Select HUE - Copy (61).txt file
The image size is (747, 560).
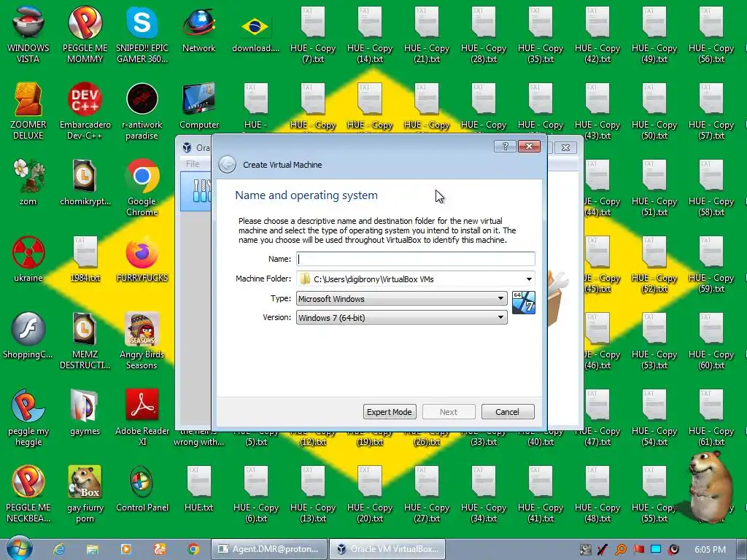click(x=711, y=418)
